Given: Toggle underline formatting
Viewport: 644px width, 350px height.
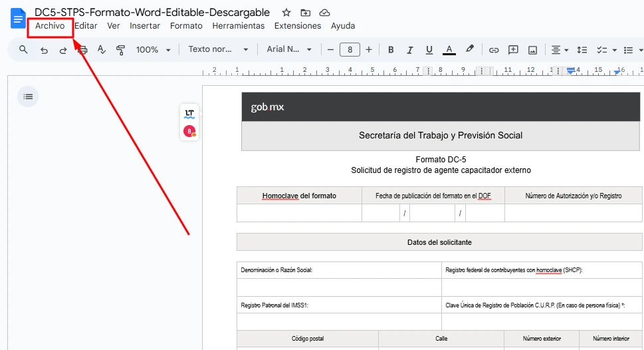Looking at the screenshot, I should pos(429,50).
